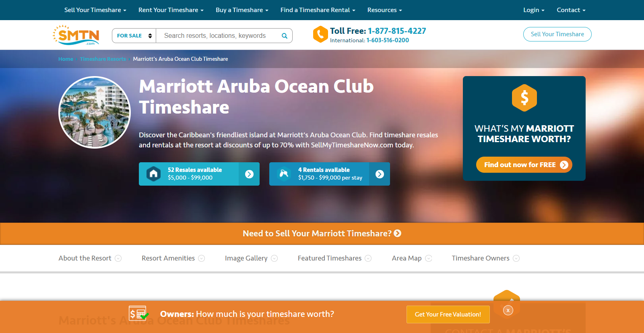Go to Image Gallery section
Viewport: 644px width, 333px height.
251,258
